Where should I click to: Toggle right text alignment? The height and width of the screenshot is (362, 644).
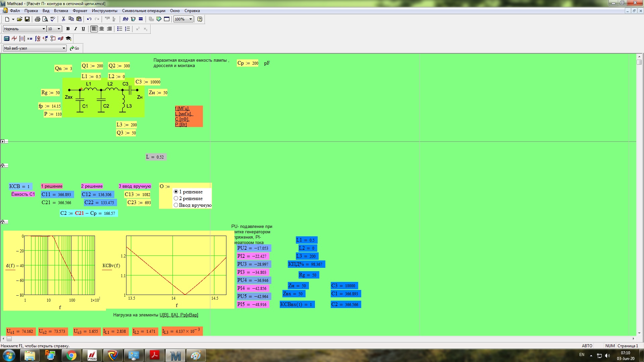(x=109, y=29)
